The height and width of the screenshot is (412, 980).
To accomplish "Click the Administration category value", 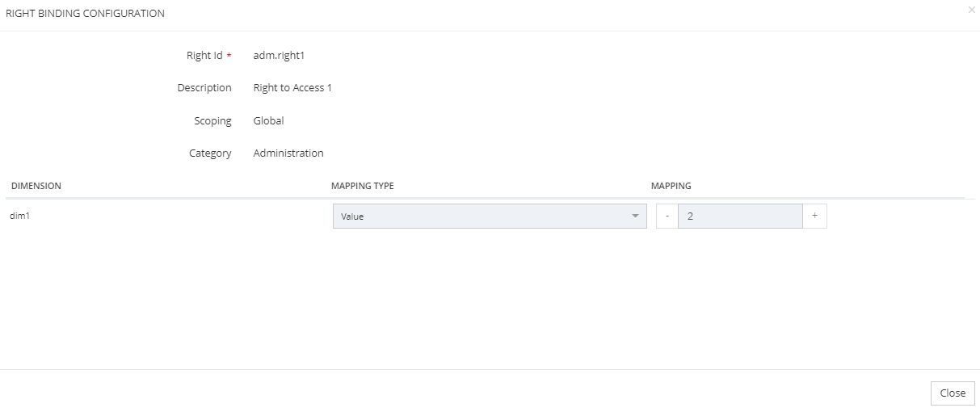I will pyautogui.click(x=288, y=153).
